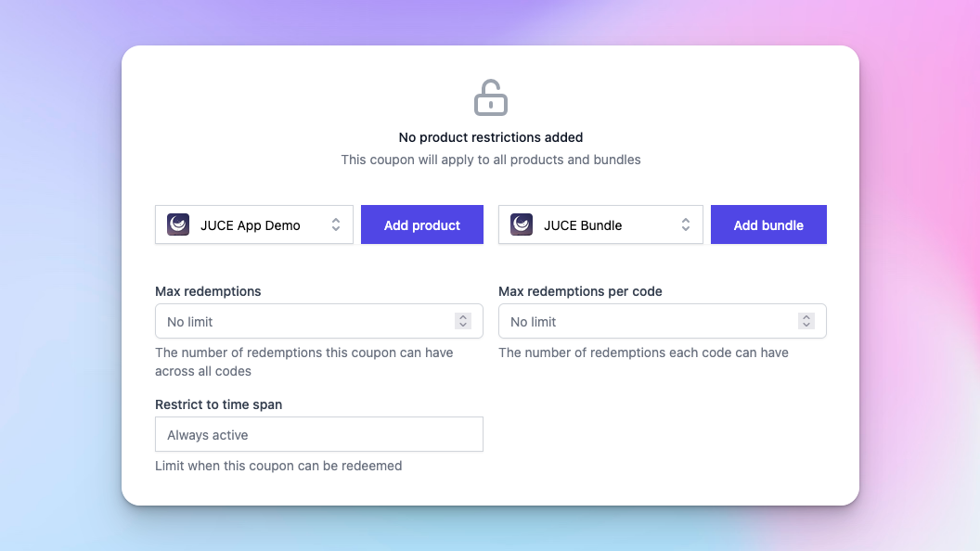This screenshot has width=980, height=551.
Task: Click the No product restrictions added heading
Action: coord(490,137)
